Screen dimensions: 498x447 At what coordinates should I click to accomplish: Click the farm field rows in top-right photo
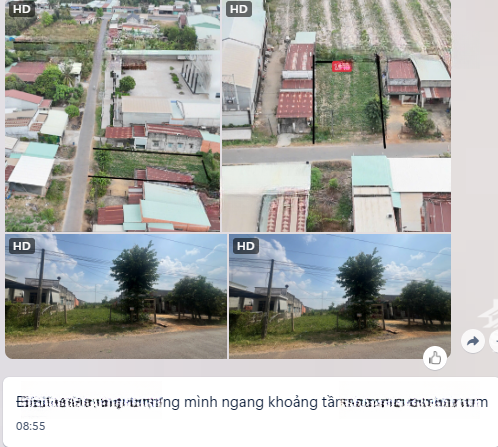click(x=360, y=23)
